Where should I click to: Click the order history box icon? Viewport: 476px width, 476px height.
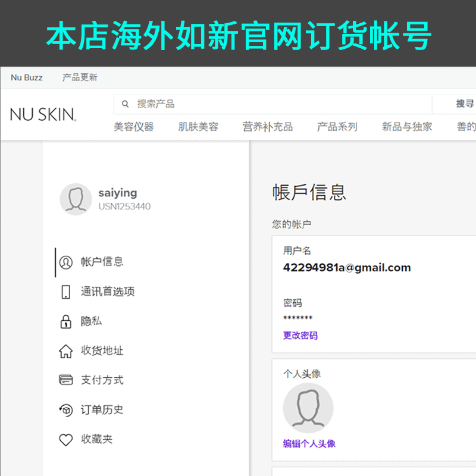pos(66,410)
